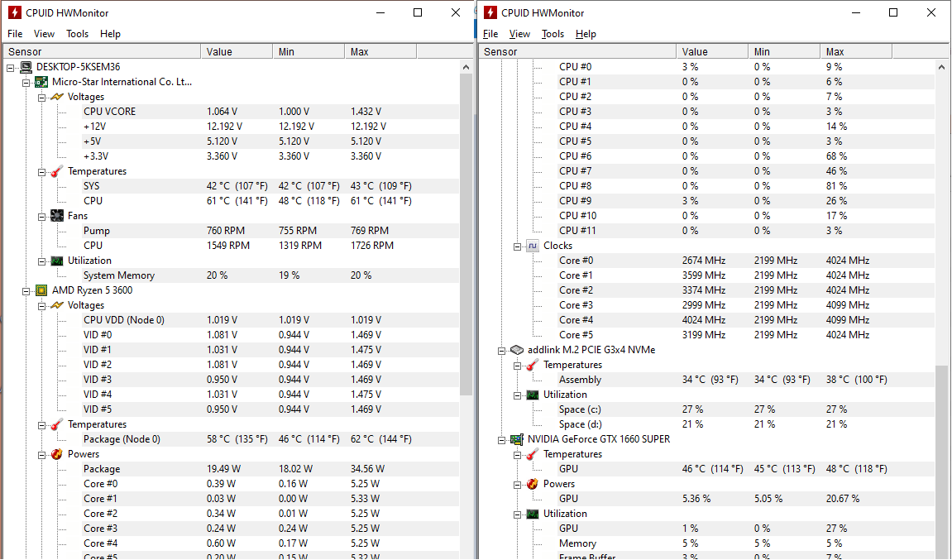Image resolution: width=952 pixels, height=560 pixels.
Task: Click the AMD Ryzen 5 3600 chip icon
Action: [x=41, y=290]
